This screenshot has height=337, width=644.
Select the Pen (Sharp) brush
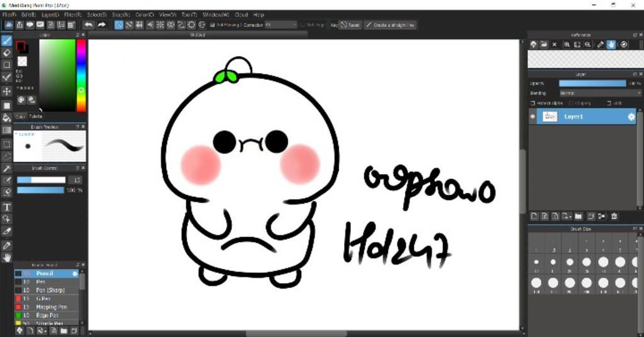point(47,290)
